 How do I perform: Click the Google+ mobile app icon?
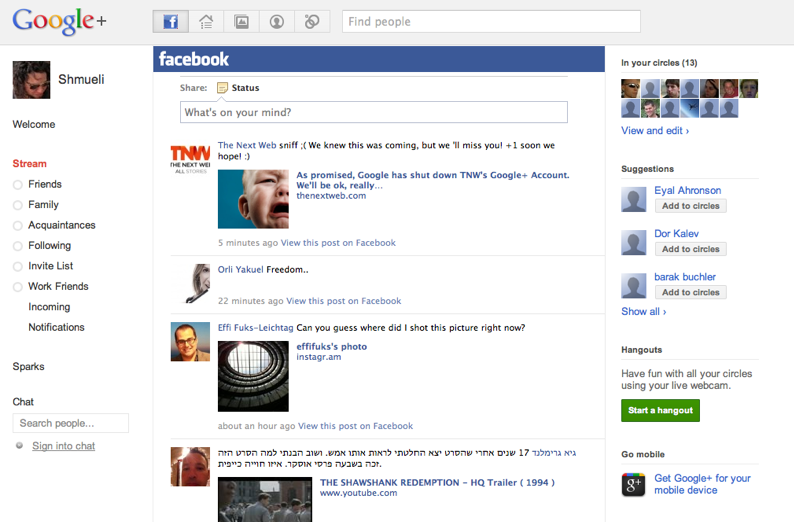632,485
